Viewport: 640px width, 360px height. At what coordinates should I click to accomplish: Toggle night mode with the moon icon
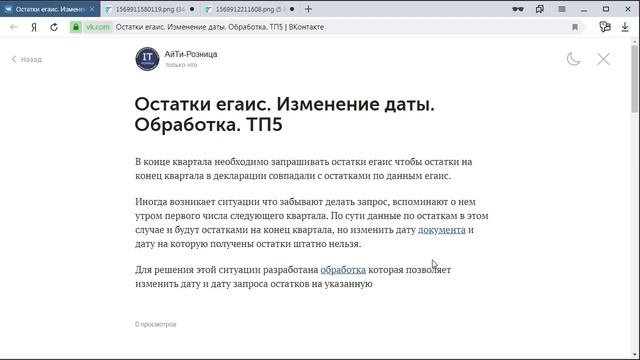(x=573, y=59)
